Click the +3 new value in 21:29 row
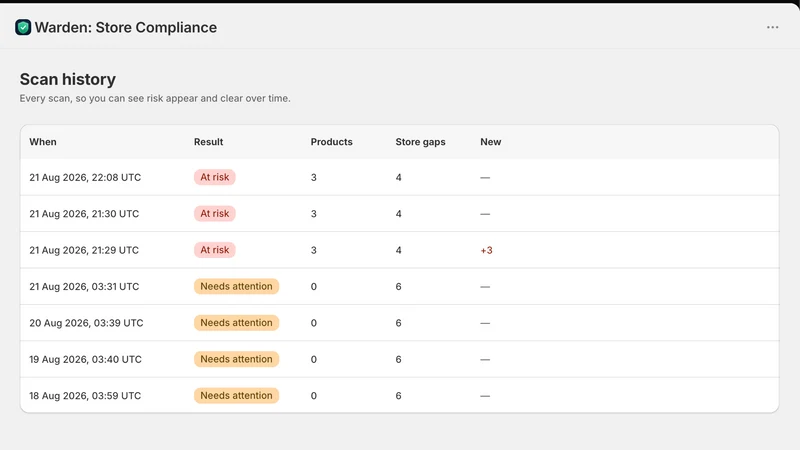Viewport: 800px width, 450px height. pos(486,251)
